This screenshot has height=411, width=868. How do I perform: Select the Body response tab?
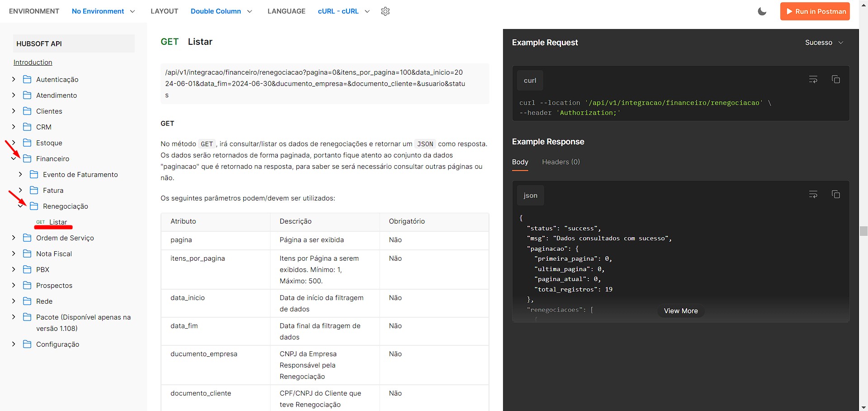coord(520,162)
